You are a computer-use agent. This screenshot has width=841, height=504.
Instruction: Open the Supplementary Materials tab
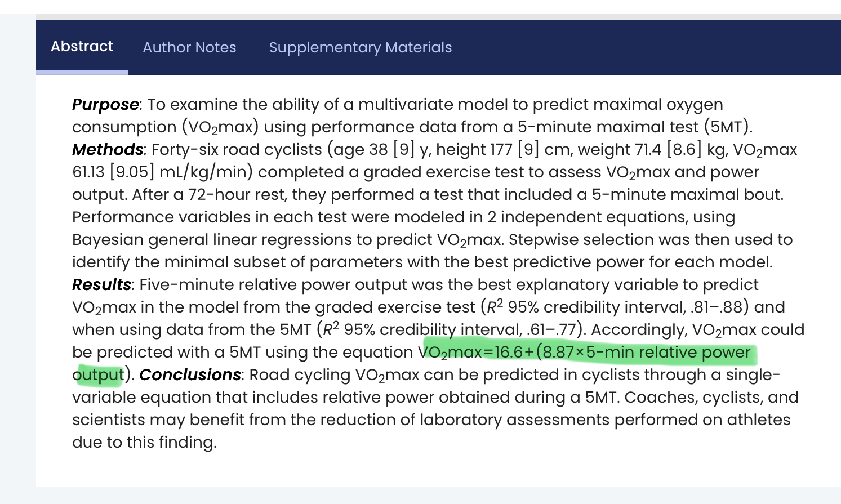(x=360, y=47)
